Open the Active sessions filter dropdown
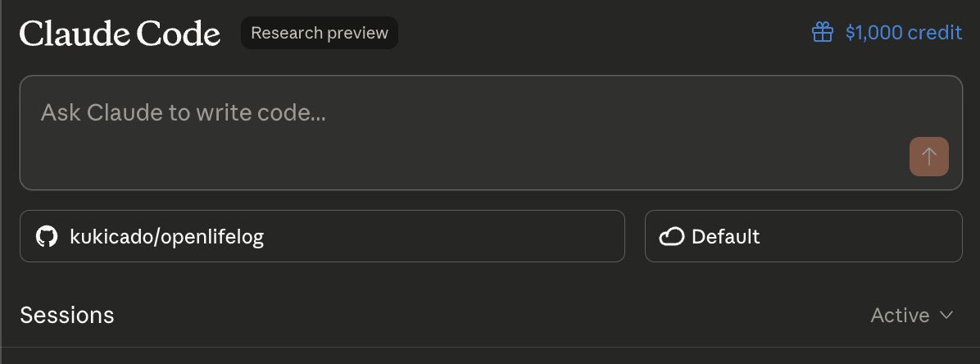This screenshot has height=364, width=980. point(911,316)
